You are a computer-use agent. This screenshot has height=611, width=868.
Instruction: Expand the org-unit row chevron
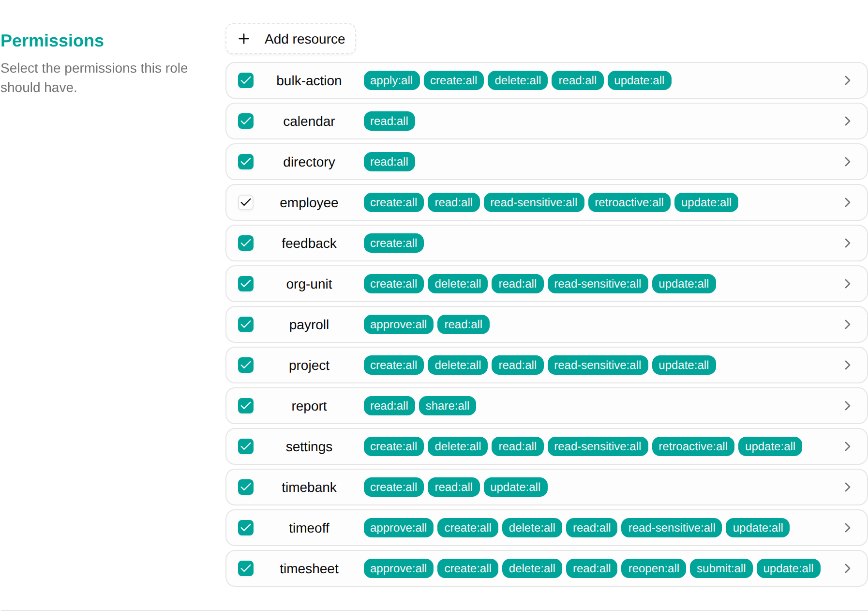(x=847, y=284)
